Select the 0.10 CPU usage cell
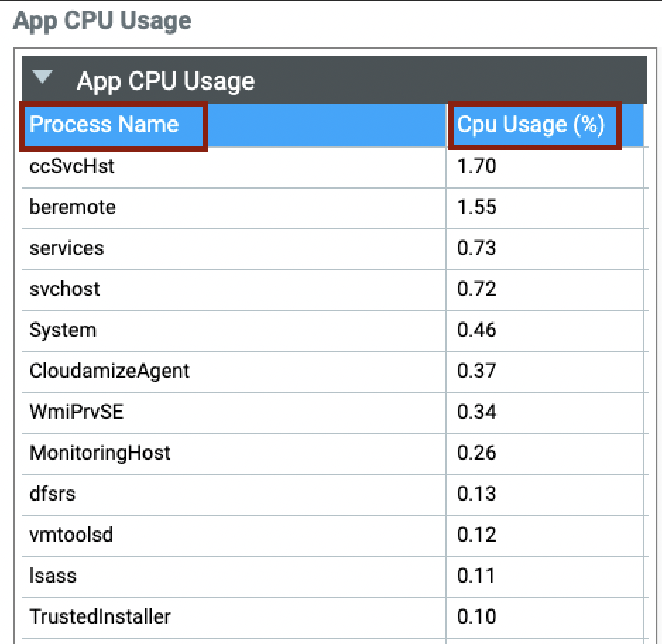 pos(477,616)
